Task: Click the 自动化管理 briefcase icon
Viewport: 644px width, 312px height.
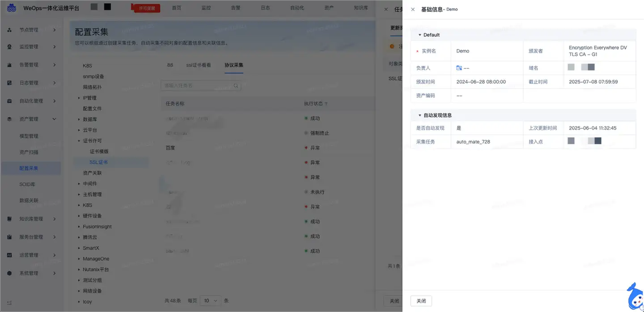Action: click(x=10, y=101)
